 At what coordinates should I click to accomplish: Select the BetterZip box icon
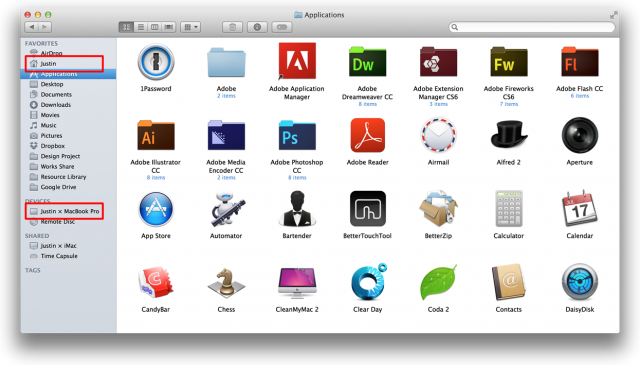tap(438, 209)
